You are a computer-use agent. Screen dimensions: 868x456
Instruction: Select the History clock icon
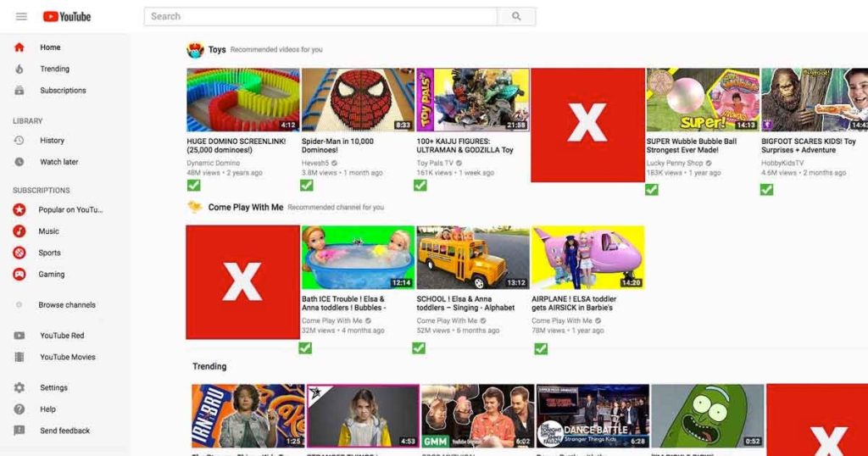tap(19, 141)
